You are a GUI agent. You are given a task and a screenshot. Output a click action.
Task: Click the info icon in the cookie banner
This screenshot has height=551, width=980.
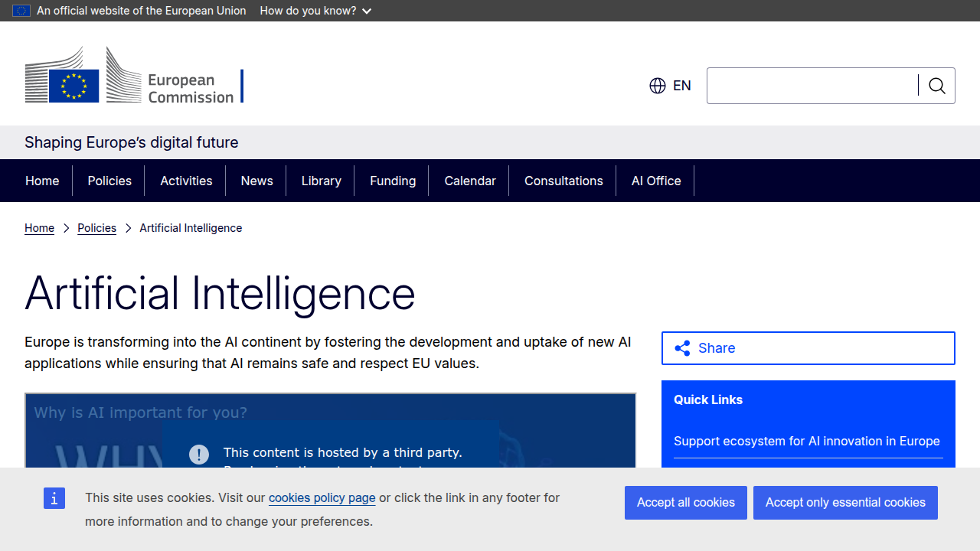pyautogui.click(x=54, y=498)
